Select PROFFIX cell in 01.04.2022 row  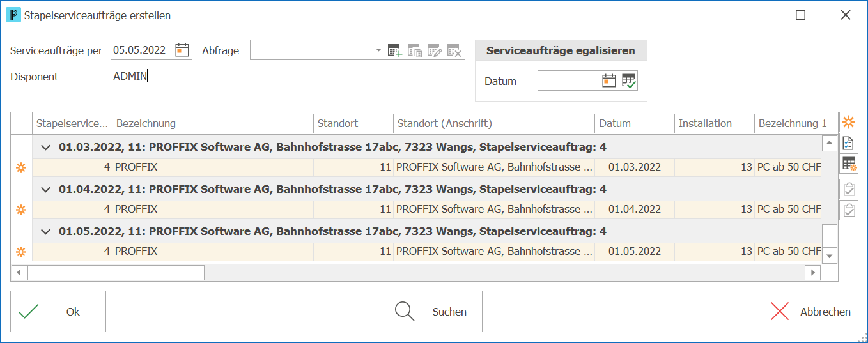[x=213, y=210]
